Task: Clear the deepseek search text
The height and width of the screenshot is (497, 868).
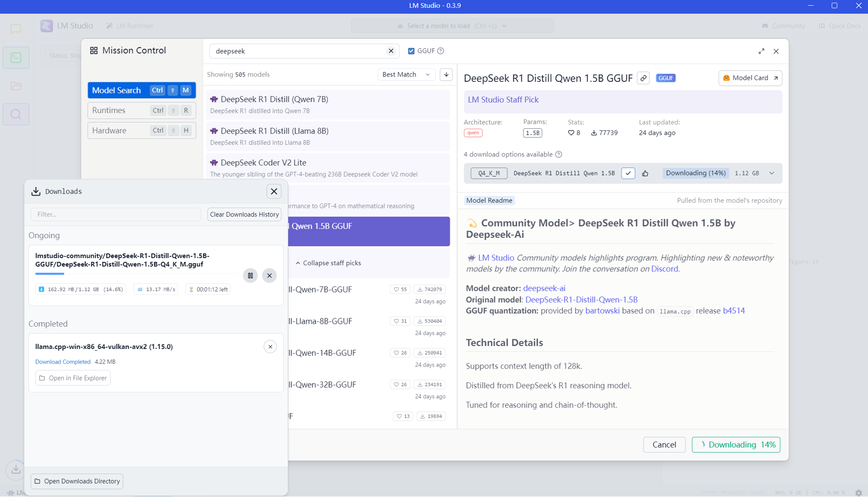Action: (x=391, y=51)
